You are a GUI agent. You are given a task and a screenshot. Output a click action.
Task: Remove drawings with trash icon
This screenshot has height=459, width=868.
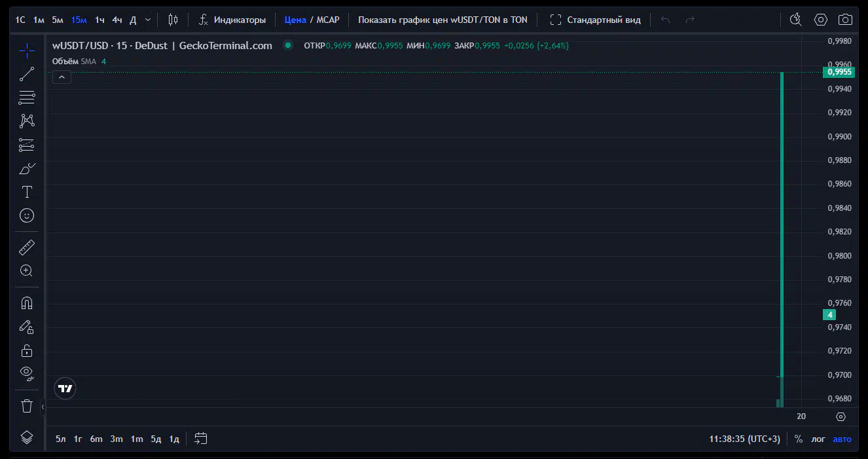pyautogui.click(x=27, y=406)
